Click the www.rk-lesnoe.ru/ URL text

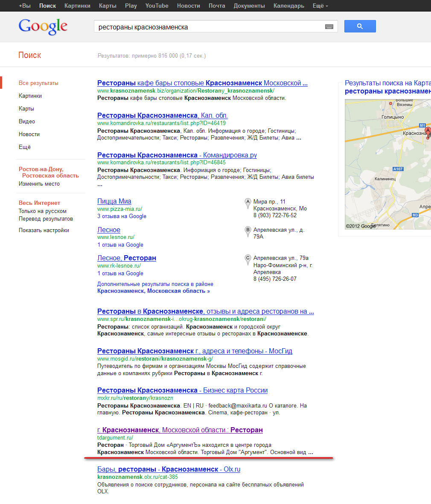(119, 266)
